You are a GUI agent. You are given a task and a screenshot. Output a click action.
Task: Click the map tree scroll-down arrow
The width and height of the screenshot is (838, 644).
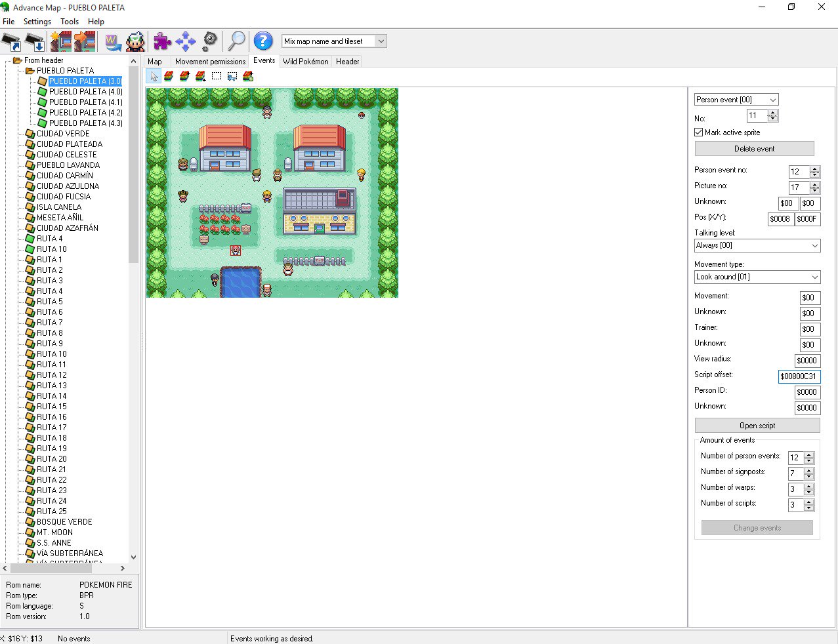click(134, 557)
